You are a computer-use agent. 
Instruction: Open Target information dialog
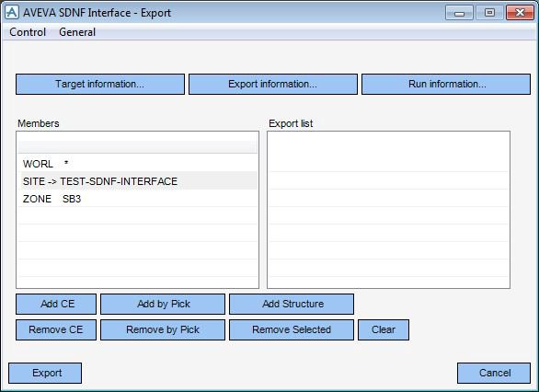pyautogui.click(x=100, y=84)
